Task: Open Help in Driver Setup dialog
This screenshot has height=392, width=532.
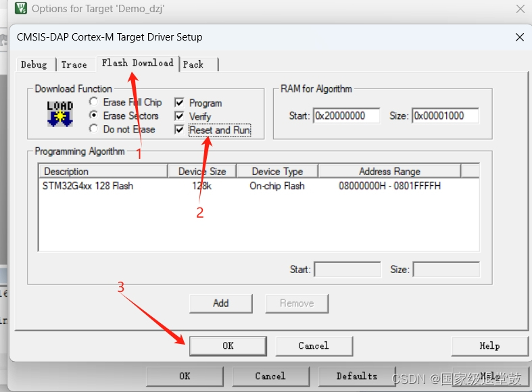Action: click(x=489, y=346)
